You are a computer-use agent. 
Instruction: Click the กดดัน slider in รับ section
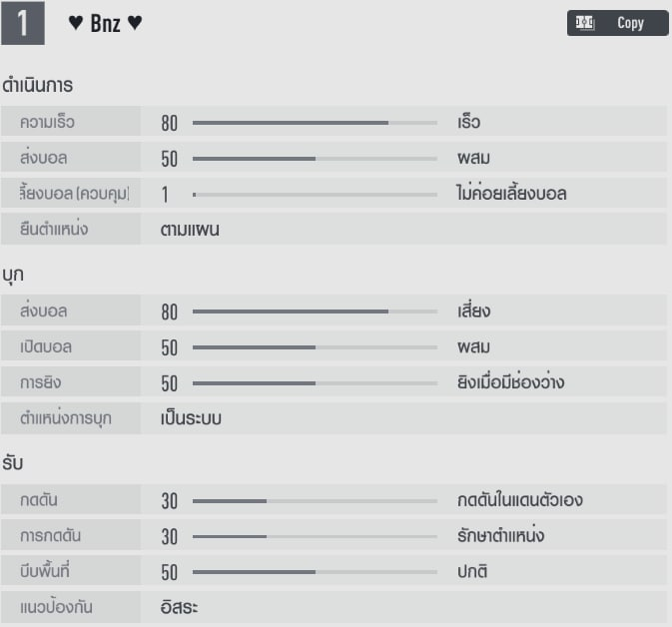[x=315, y=500]
